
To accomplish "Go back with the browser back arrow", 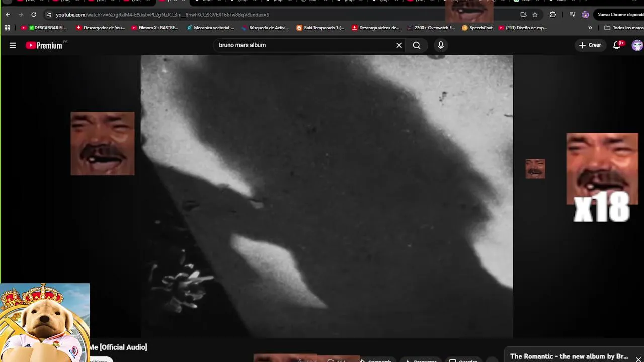I will point(8,15).
